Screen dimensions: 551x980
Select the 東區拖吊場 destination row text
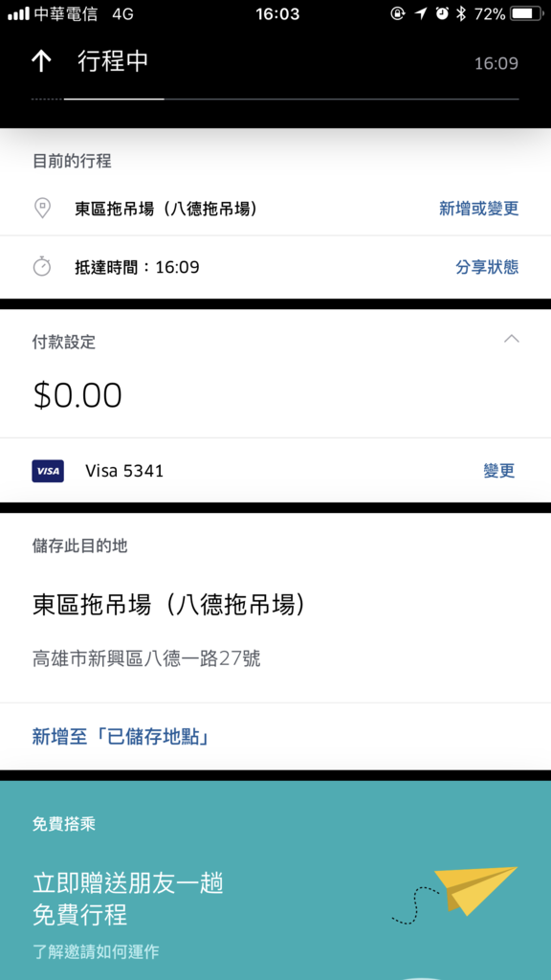166,208
